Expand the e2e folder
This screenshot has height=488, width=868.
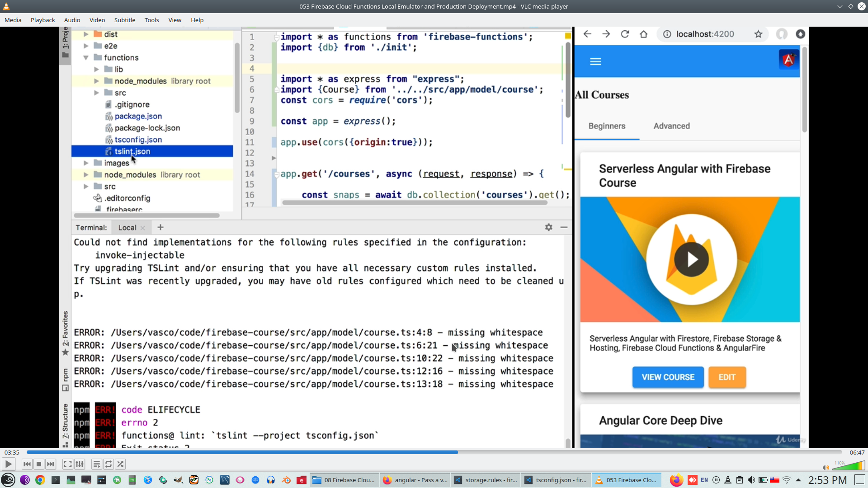tap(86, 46)
